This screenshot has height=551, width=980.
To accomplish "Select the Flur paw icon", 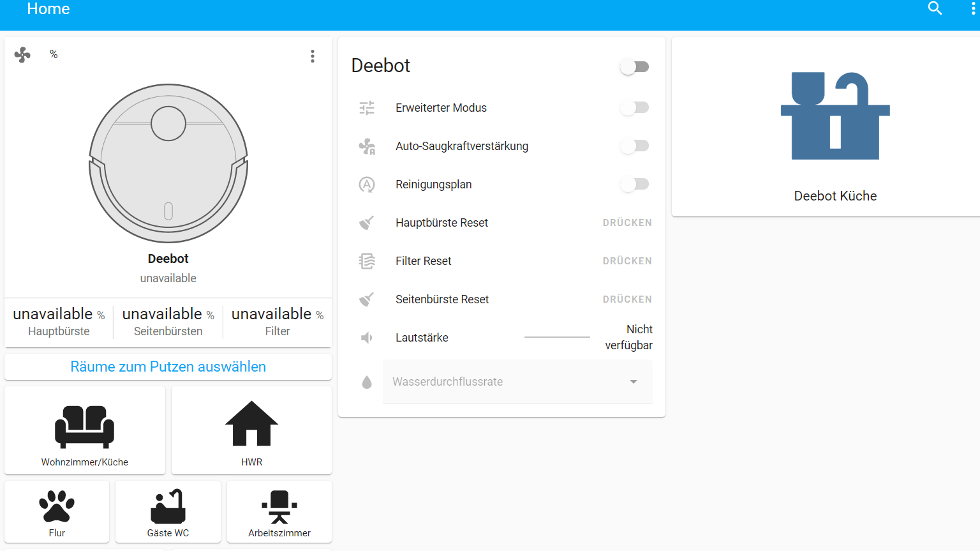I will pyautogui.click(x=57, y=506).
